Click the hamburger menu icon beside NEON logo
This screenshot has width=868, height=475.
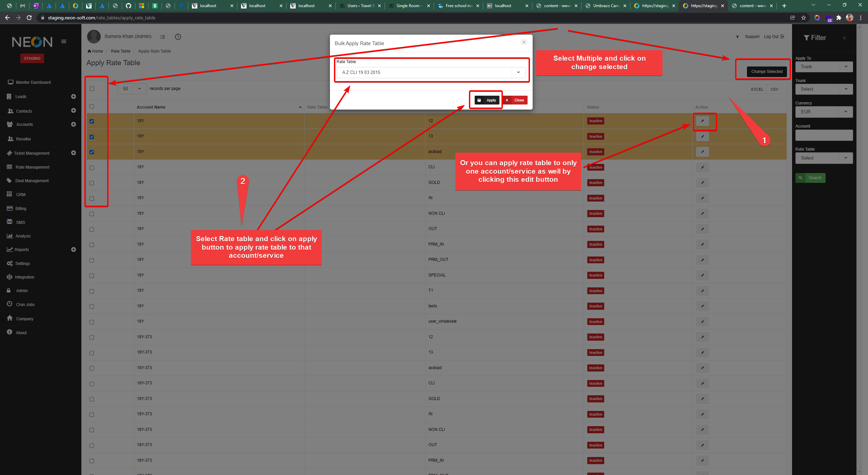(x=64, y=41)
